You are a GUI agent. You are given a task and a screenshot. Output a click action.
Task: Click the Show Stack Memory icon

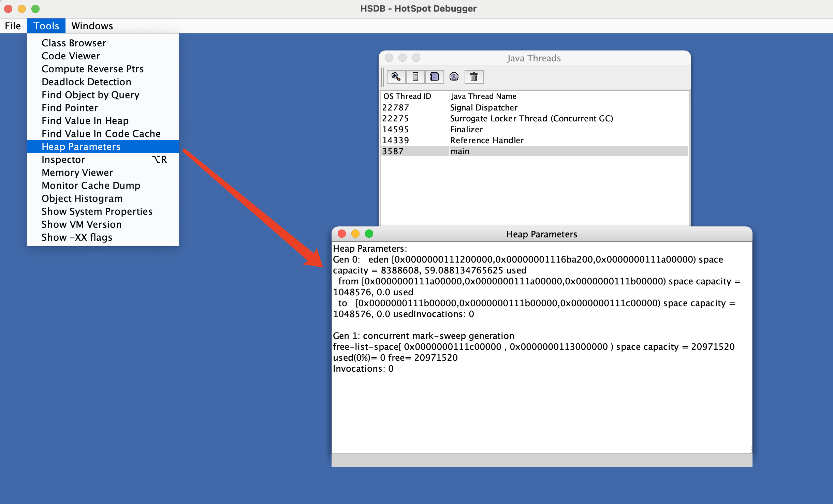(x=415, y=77)
